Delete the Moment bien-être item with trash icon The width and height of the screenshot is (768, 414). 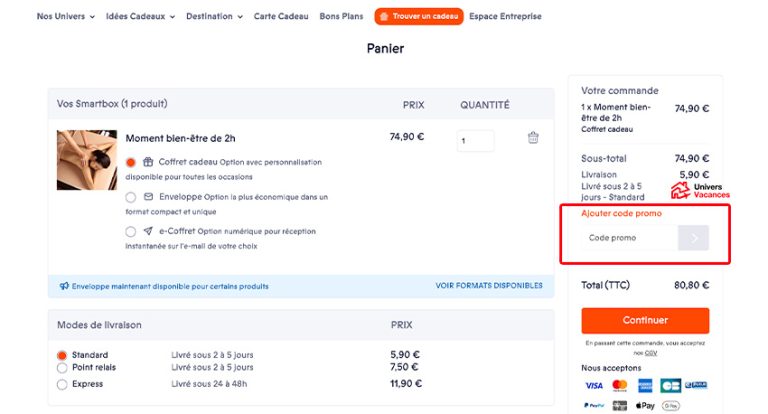click(533, 138)
